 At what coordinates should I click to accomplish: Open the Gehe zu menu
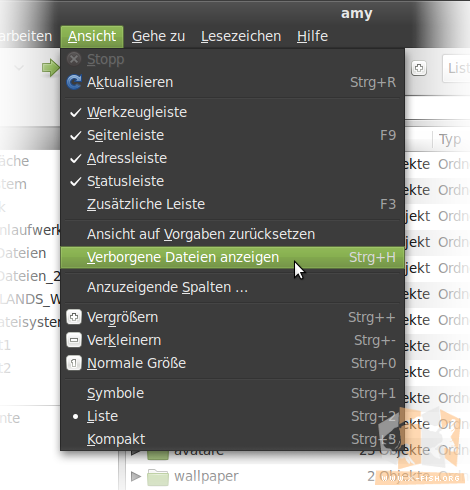pos(158,36)
